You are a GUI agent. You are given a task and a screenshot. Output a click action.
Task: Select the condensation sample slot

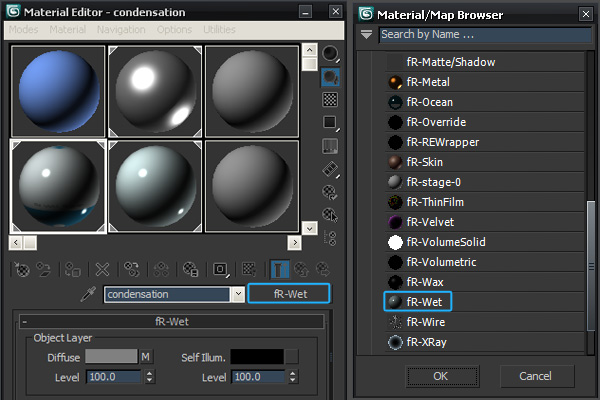(x=58, y=186)
